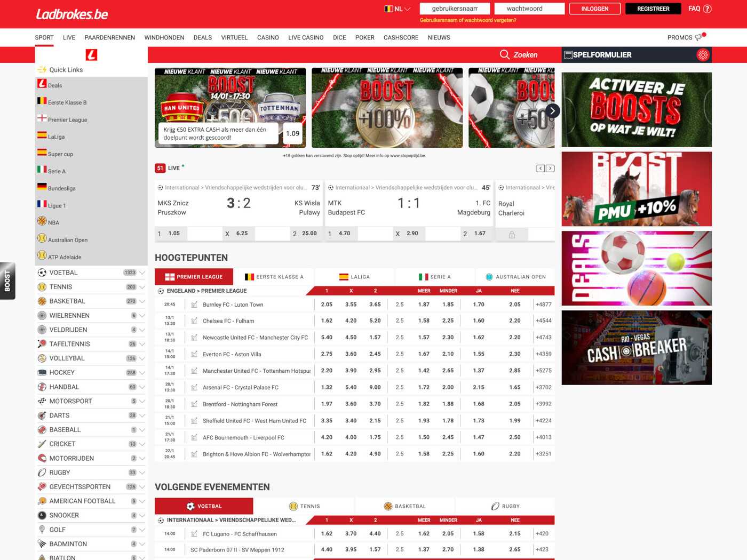Viewport: 747px width, 560px height.
Task: Click the wachtwoord input field
Action: pos(529,9)
